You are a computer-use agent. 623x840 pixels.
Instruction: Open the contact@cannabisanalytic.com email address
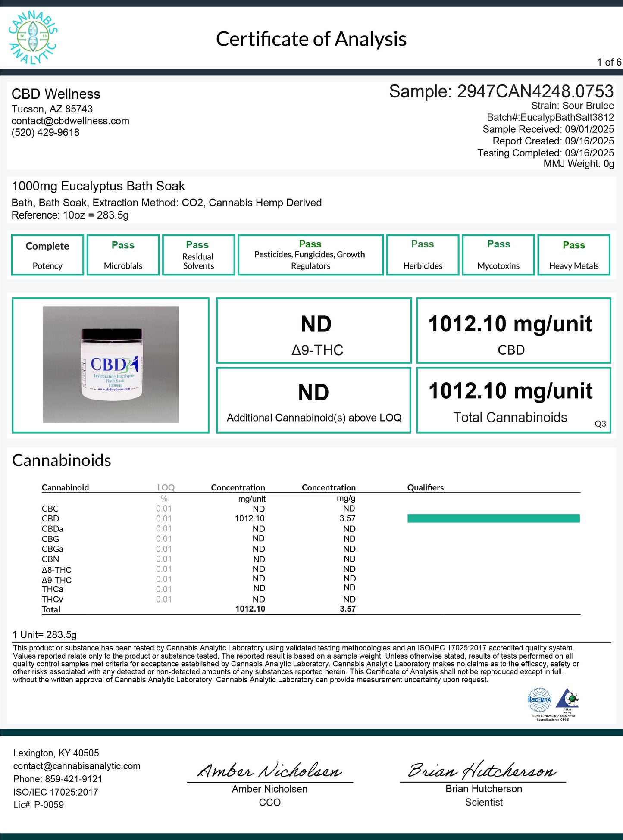pyautogui.click(x=77, y=766)
